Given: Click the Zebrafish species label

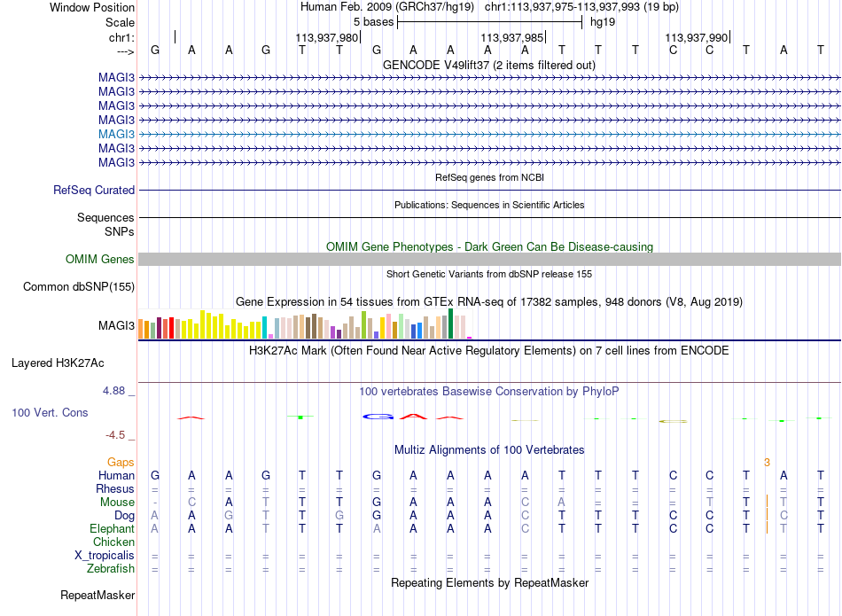Looking at the screenshot, I should pos(111,569).
